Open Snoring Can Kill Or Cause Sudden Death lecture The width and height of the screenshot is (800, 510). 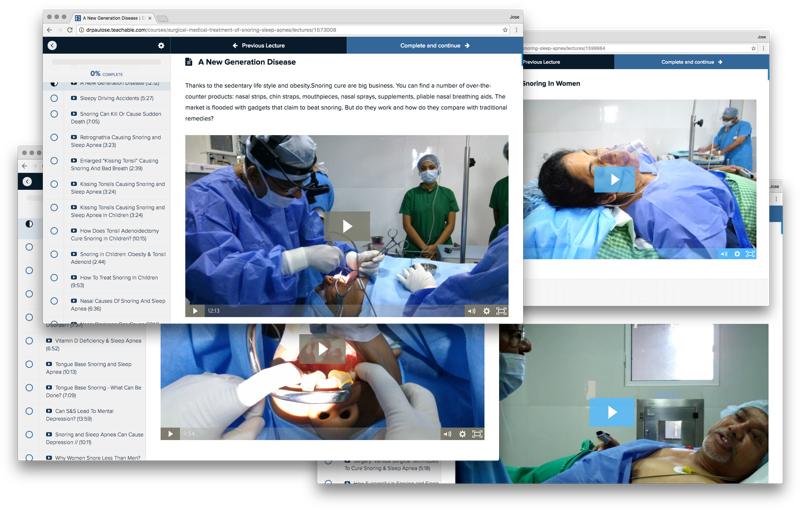[116, 118]
